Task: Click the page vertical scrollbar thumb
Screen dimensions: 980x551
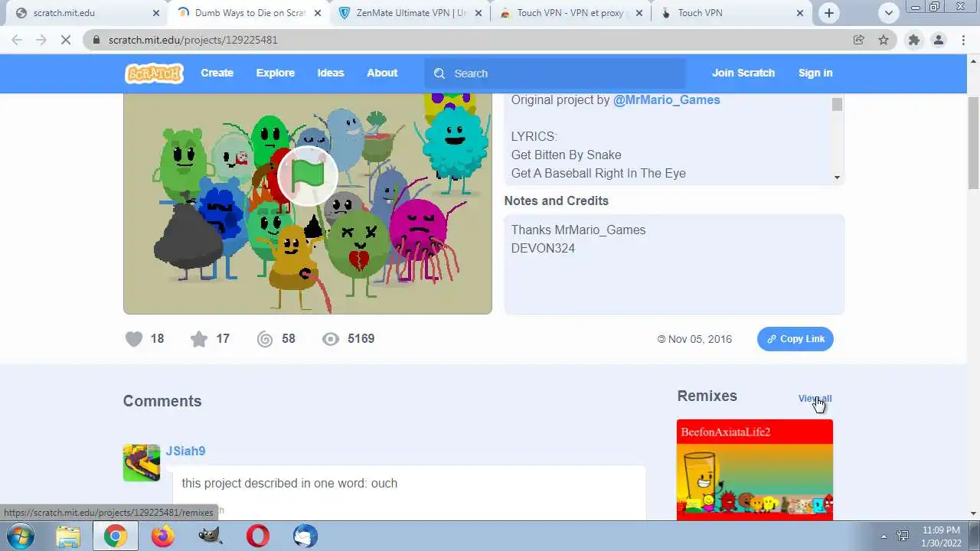Action: pos(973,142)
